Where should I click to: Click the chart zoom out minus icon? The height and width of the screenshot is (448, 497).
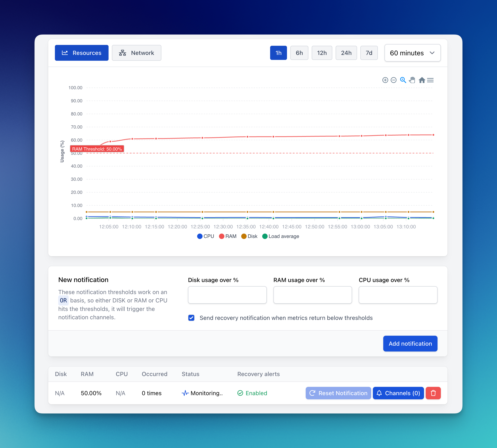pyautogui.click(x=393, y=80)
